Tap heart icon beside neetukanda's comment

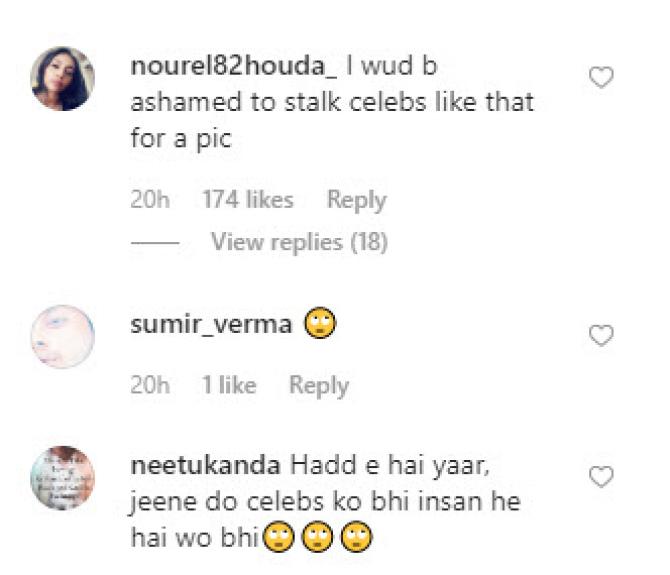[x=601, y=476]
